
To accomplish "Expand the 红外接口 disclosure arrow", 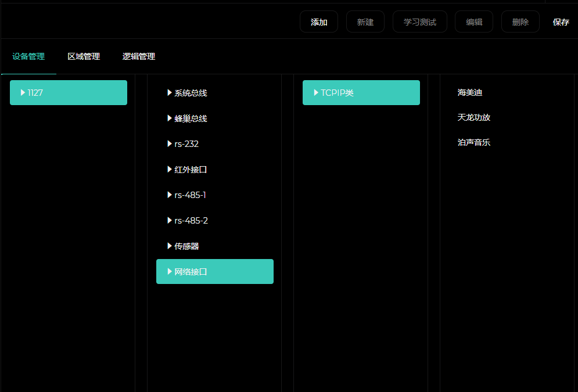I will coord(170,170).
